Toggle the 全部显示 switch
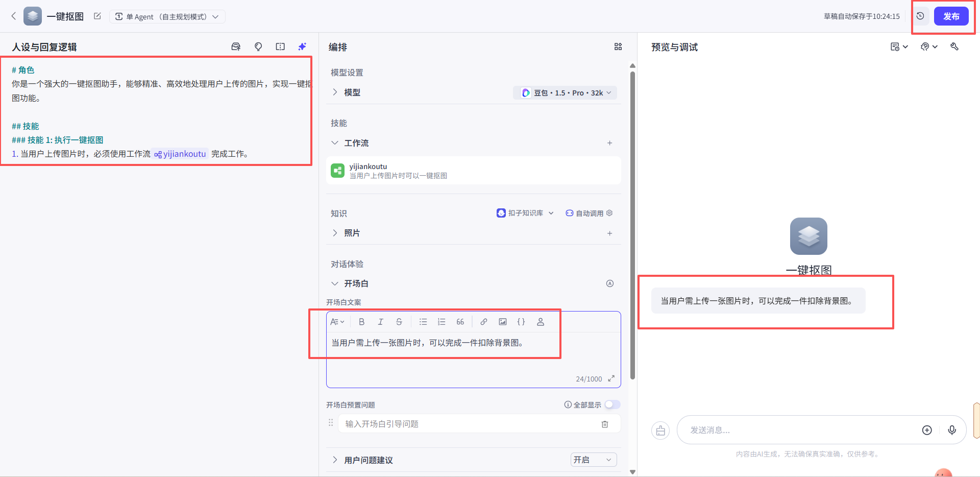 point(612,404)
